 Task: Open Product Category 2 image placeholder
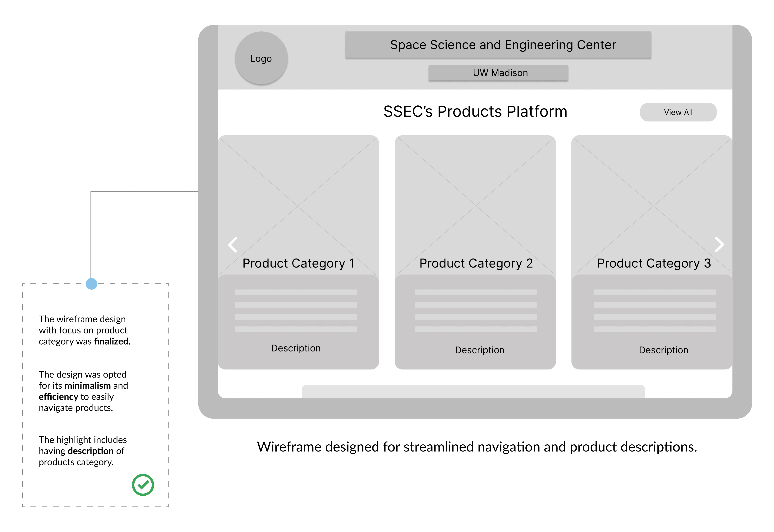(x=475, y=205)
